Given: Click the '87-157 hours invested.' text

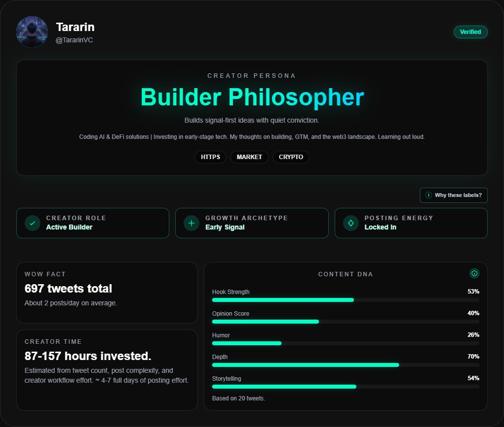Looking at the screenshot, I should [88, 356].
